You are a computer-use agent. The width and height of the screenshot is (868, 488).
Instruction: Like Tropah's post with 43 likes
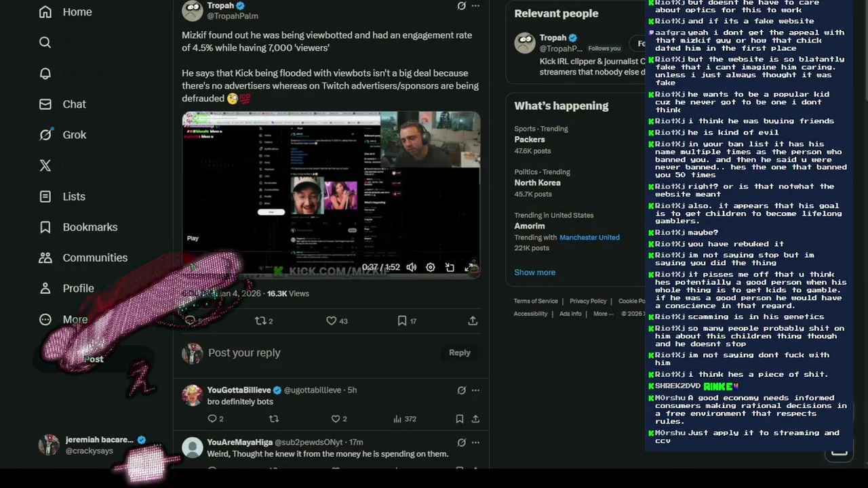336,321
